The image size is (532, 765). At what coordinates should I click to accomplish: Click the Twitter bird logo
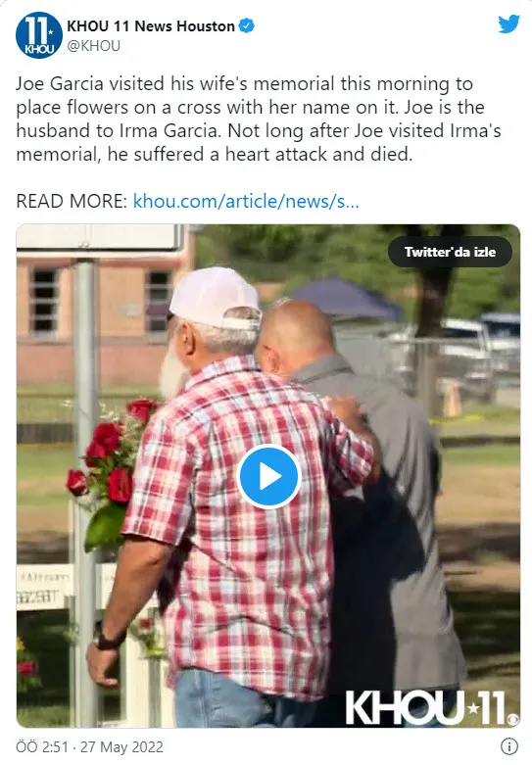point(508,24)
